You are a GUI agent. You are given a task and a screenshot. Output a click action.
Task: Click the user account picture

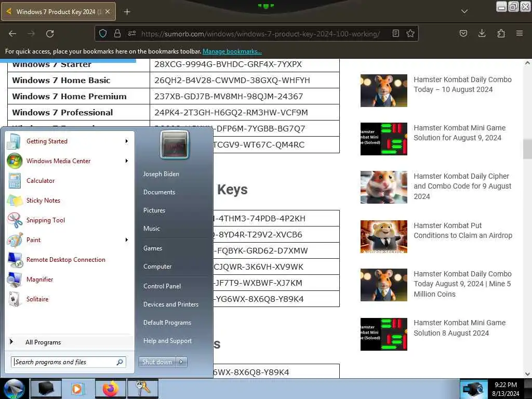tap(175, 144)
